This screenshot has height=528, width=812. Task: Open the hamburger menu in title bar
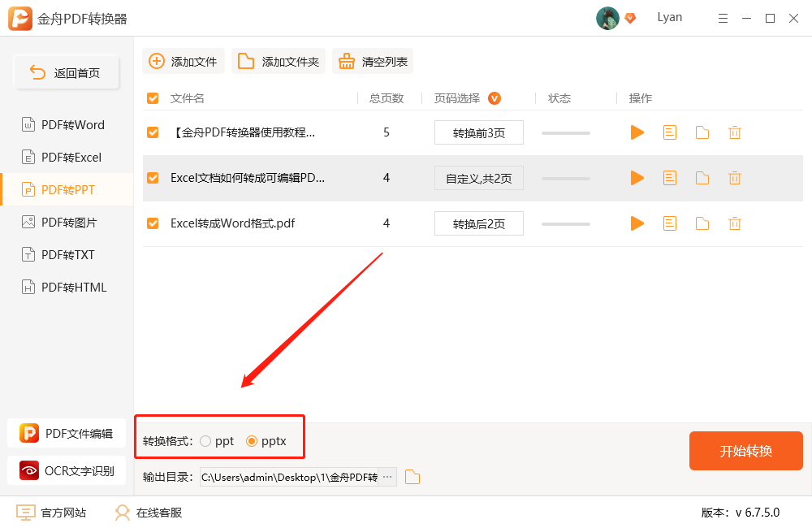723,19
